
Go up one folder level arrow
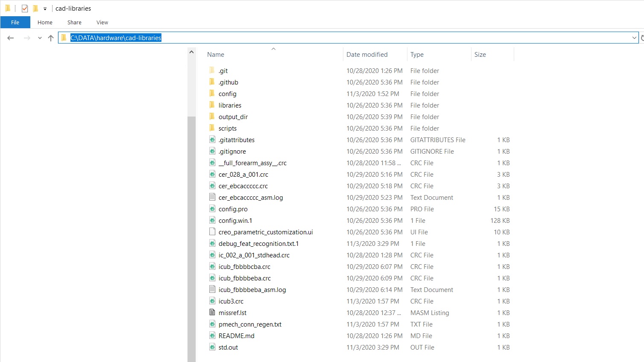pos(51,38)
